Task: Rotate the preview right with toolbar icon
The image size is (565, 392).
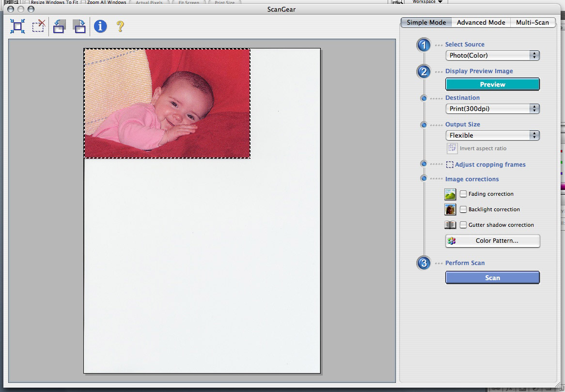Action: pos(79,26)
